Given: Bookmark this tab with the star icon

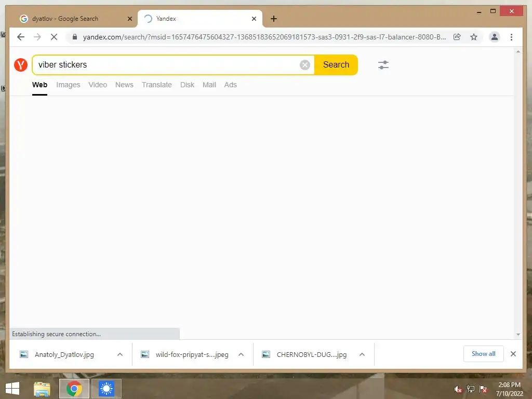Looking at the screenshot, I should coord(474,37).
